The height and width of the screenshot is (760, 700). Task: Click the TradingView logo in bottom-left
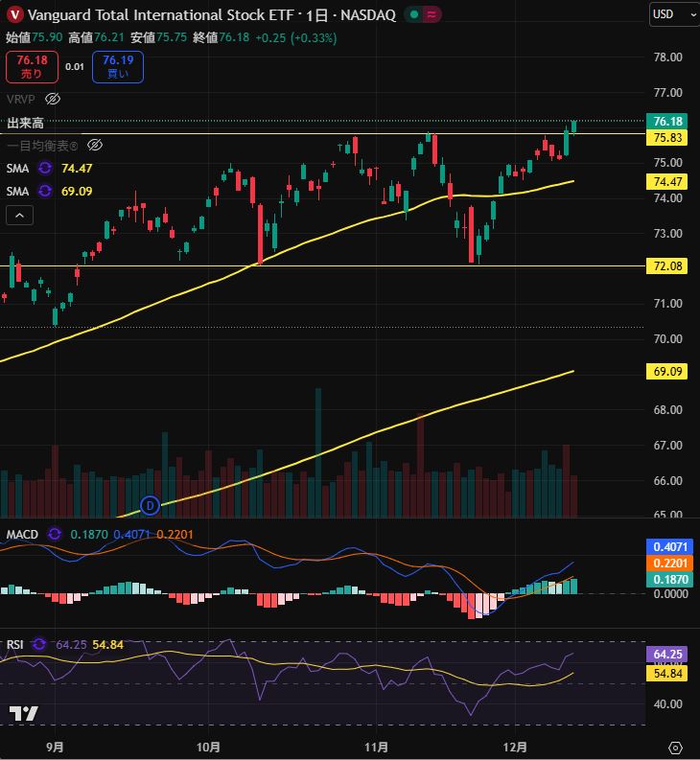[23, 714]
